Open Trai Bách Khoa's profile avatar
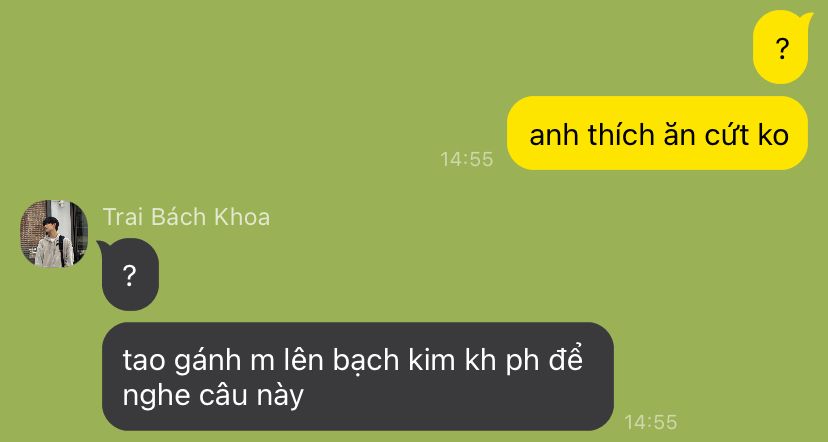 click(x=54, y=233)
